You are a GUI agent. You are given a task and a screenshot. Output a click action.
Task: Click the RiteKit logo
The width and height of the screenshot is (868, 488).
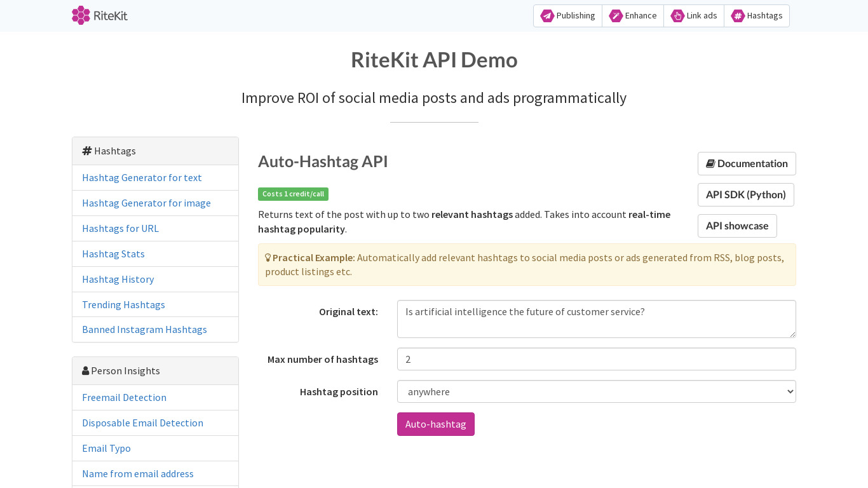(100, 15)
